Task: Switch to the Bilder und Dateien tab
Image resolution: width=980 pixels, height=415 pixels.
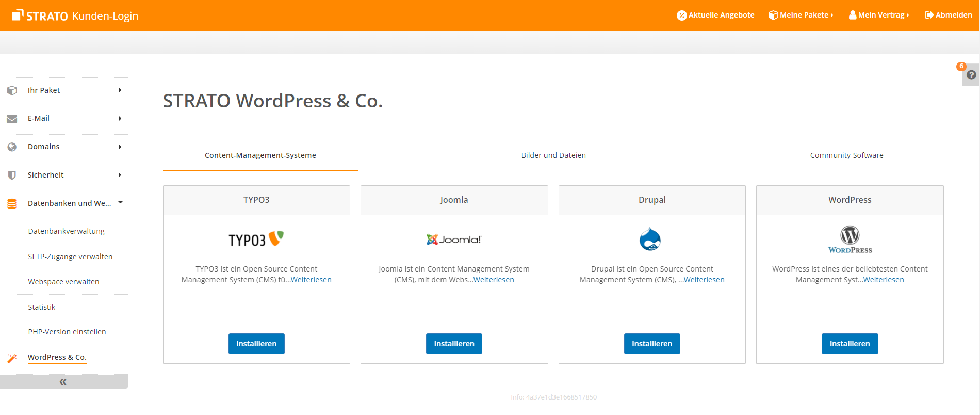Action: pos(553,155)
